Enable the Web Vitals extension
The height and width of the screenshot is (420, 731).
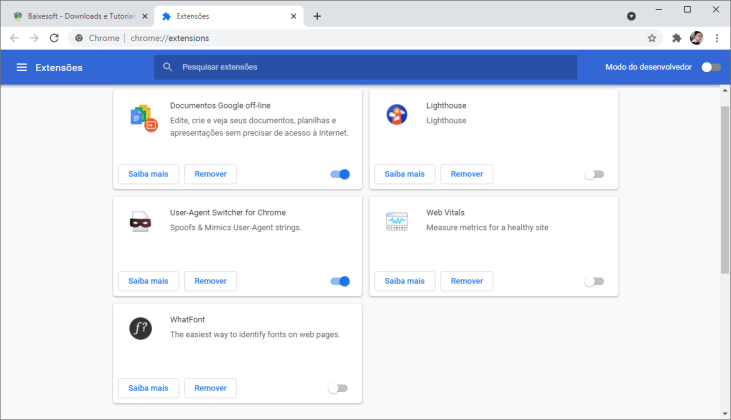(594, 281)
